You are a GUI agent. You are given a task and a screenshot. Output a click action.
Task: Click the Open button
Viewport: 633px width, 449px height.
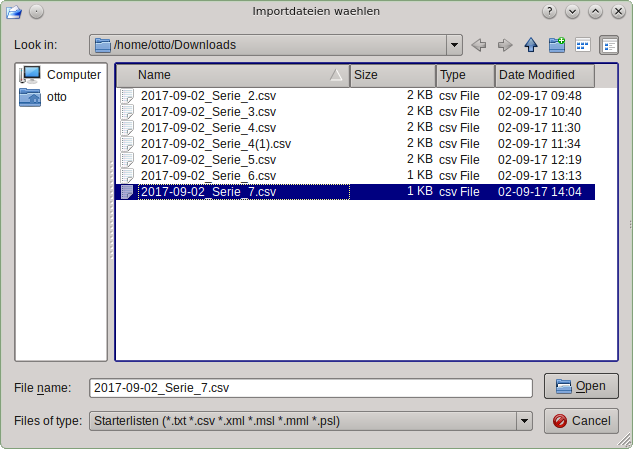click(581, 386)
